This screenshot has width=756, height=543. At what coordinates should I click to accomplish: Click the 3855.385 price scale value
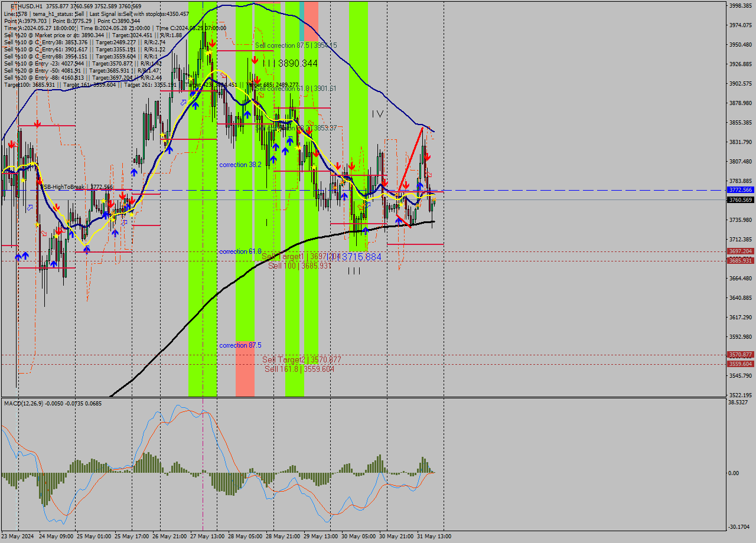click(740, 123)
